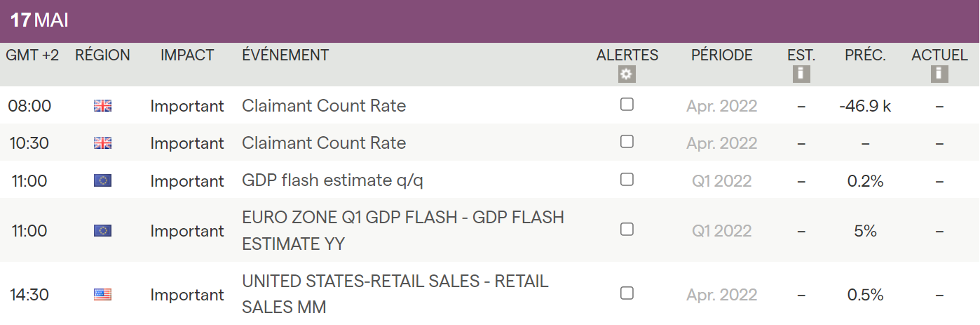The image size is (980, 325).
Task: Open the GDP flash estimate q/q event
Action: coord(332,181)
